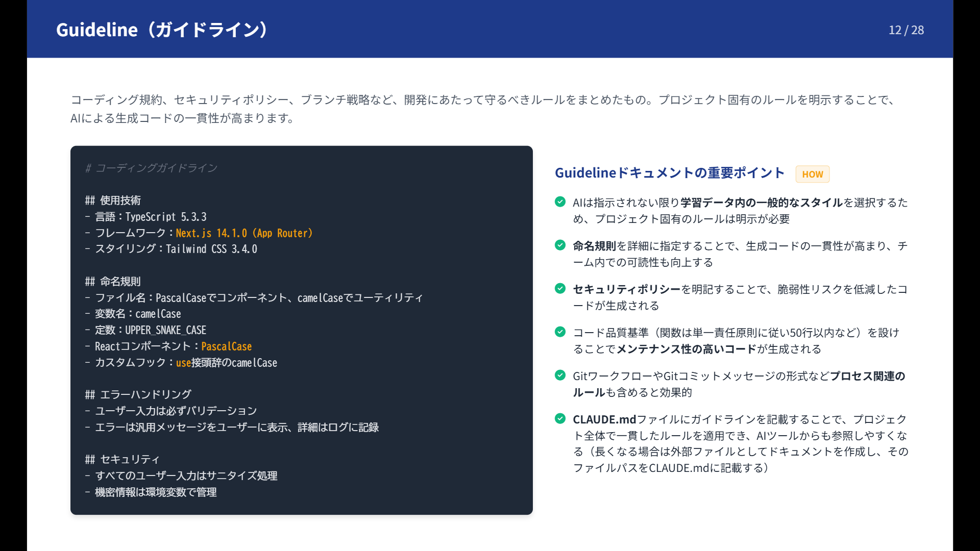Click the '## エラーハンドリング' heading

(x=138, y=395)
